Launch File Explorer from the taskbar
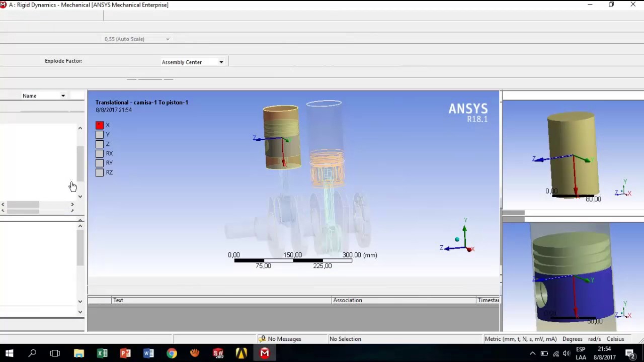Viewport: 644px width, 362px height. pyautogui.click(x=79, y=353)
